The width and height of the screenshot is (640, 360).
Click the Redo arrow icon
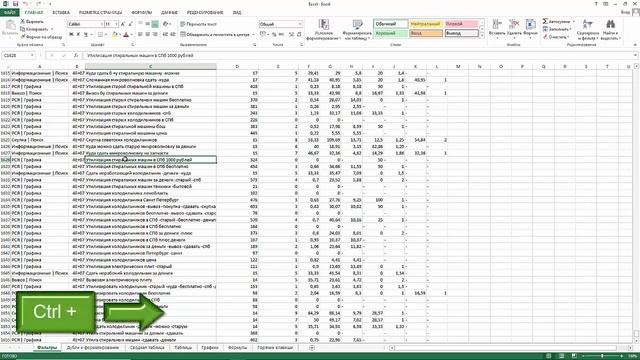tap(39, 4)
